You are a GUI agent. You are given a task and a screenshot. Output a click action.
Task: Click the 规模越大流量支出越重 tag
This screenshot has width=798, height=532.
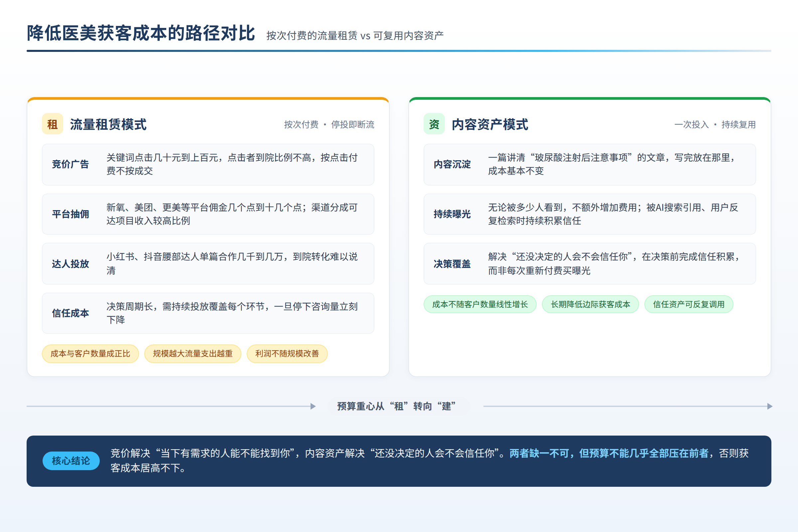(193, 353)
